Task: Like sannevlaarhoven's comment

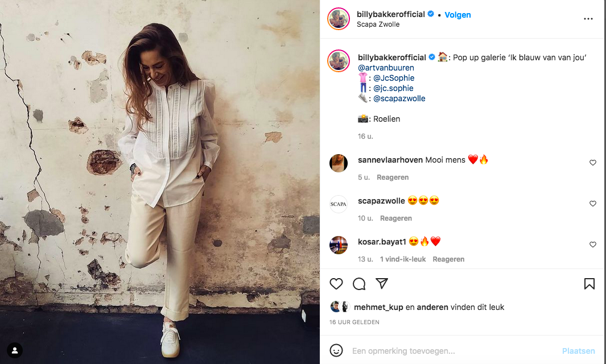Action: click(x=593, y=163)
